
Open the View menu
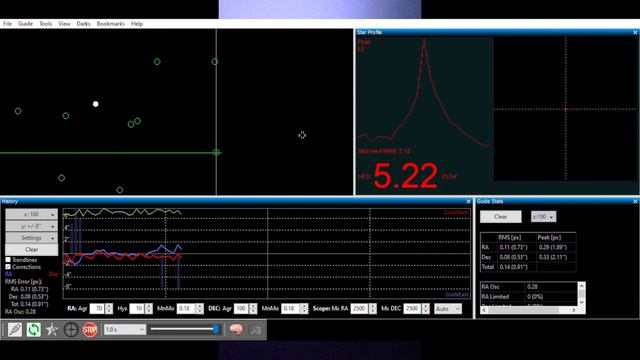[64, 24]
